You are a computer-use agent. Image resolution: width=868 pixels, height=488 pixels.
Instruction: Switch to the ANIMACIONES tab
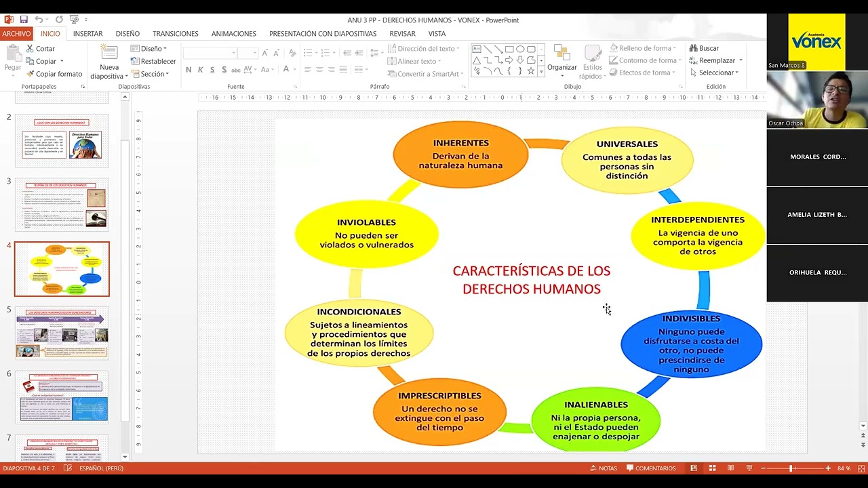[233, 34]
